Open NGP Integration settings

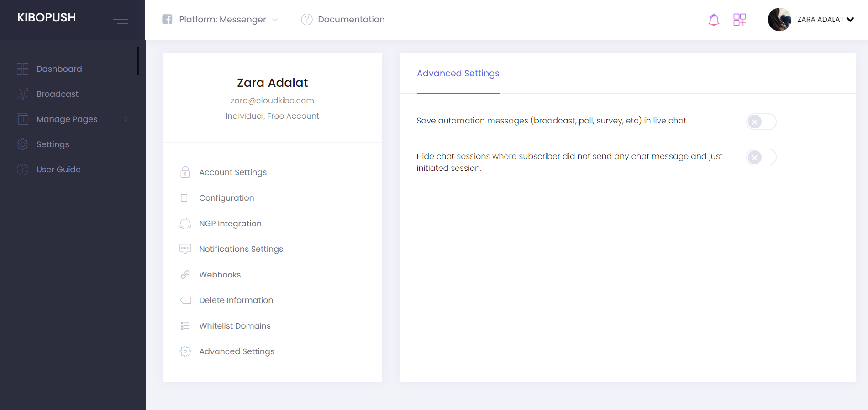pos(230,224)
